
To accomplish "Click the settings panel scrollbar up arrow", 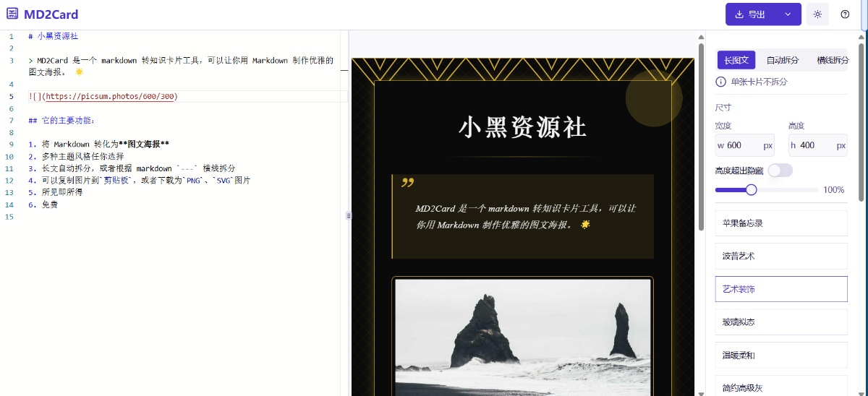I will pyautogui.click(x=861, y=38).
